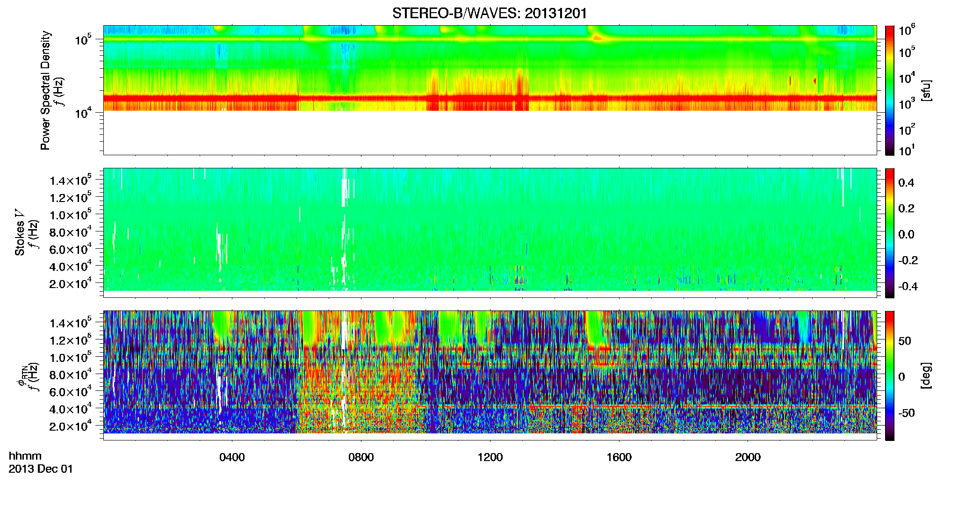Click the 50 label on degree colorbar
Screen dimensions: 980x505
[x=905, y=341]
